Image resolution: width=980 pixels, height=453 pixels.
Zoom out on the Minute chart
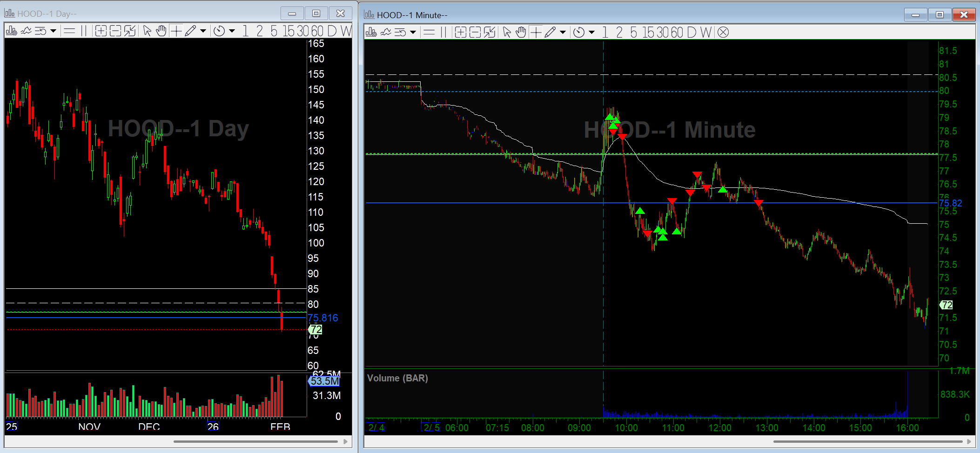point(475,32)
